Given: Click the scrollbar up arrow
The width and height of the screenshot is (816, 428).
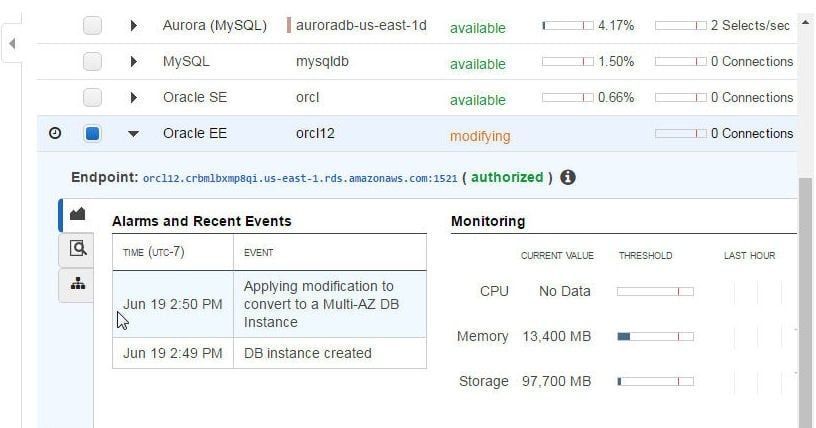Looking at the screenshot, I should (806, 22).
